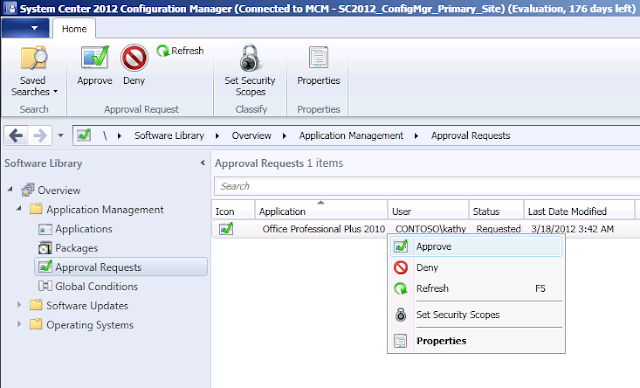This screenshot has width=640, height=388.
Task: Open Saved Searches dropdown in ribbon
Action: (34, 70)
